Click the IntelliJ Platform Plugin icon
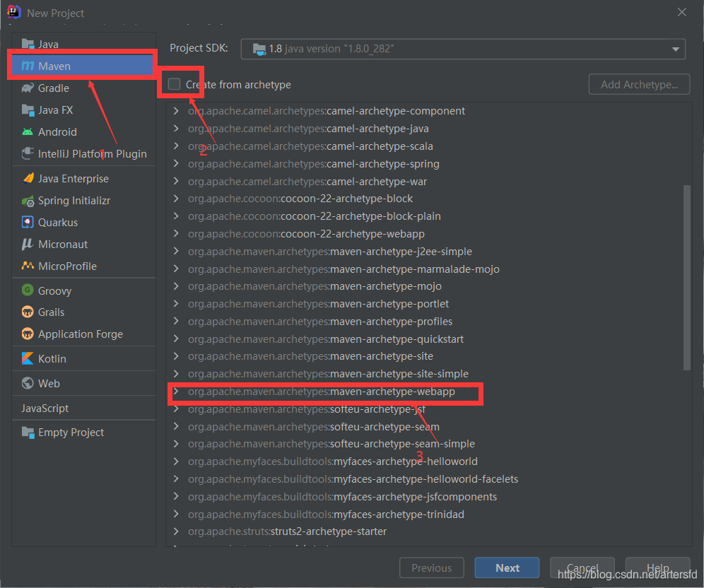The width and height of the screenshot is (704, 588). (28, 154)
